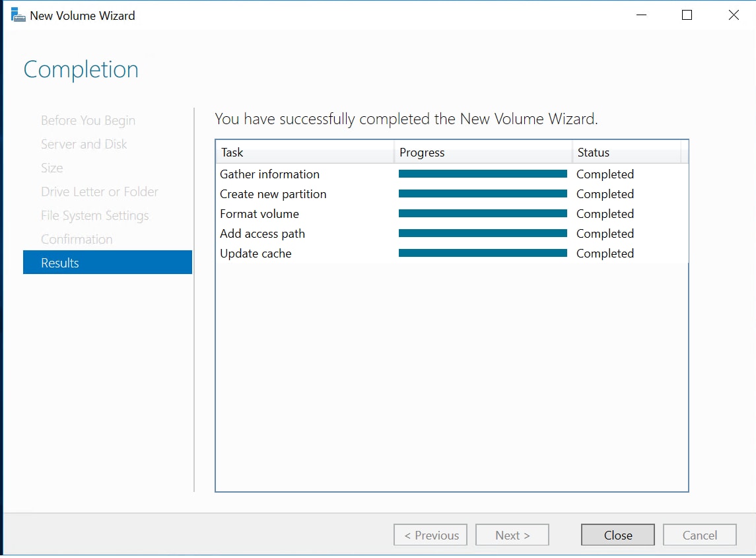756x558 pixels.
Task: Select the Results step in sidebar
Action: [x=107, y=262]
